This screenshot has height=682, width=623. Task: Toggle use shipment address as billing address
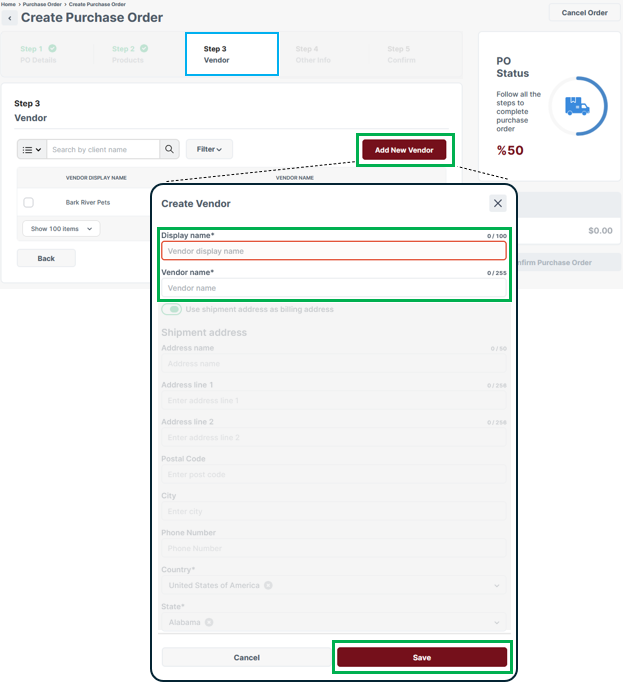tap(172, 309)
